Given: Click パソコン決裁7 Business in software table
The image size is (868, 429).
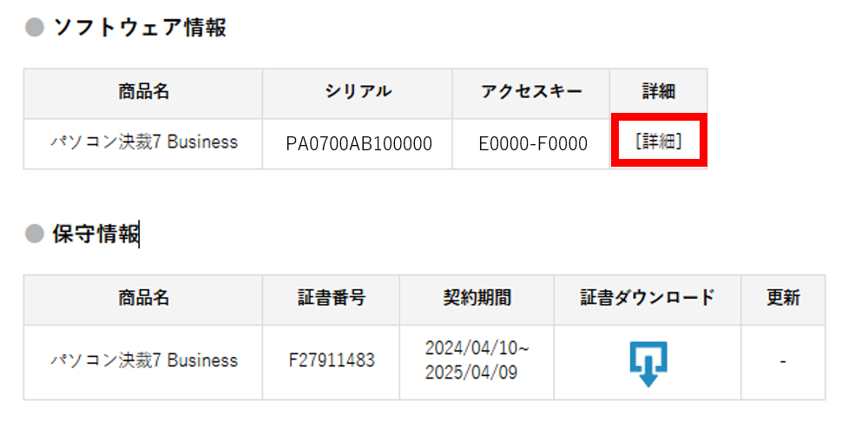Looking at the screenshot, I should point(144,142).
